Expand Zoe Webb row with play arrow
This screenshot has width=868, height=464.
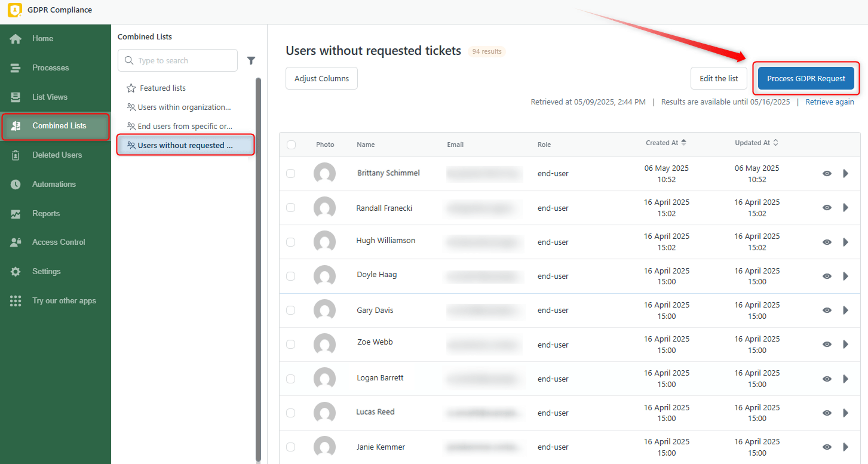(x=845, y=345)
